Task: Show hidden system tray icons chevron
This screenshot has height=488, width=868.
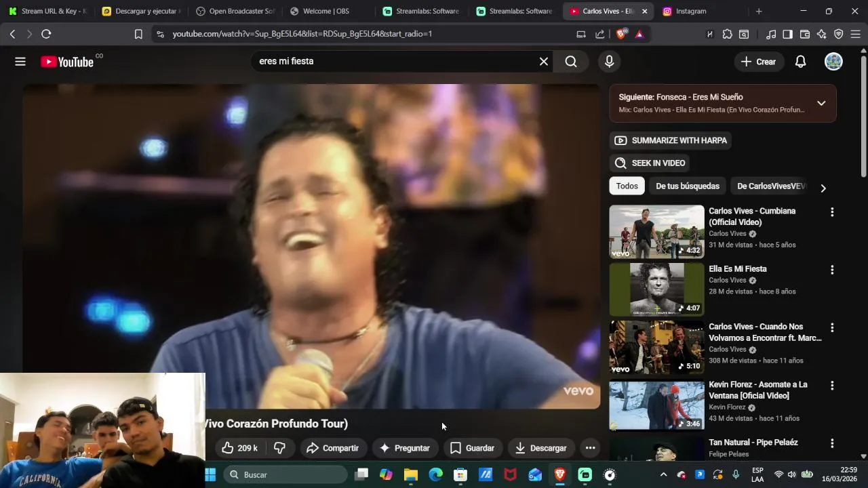Action: coord(663,474)
